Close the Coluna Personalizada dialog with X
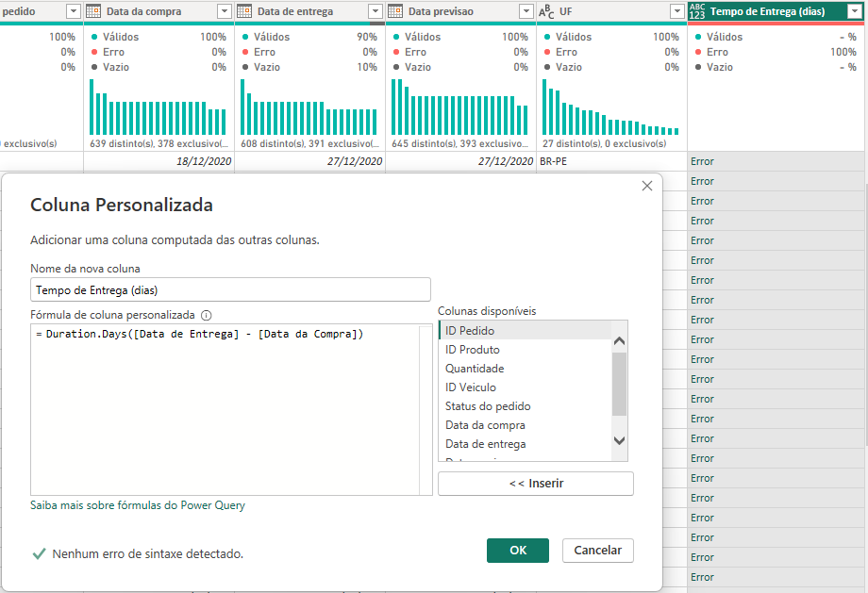Viewport: 868px width, 593px height. click(x=646, y=186)
